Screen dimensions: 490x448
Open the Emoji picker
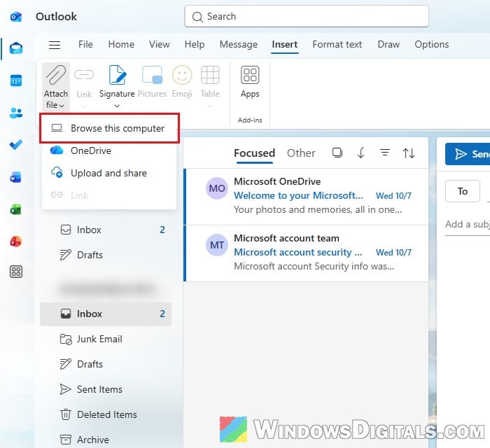click(182, 81)
